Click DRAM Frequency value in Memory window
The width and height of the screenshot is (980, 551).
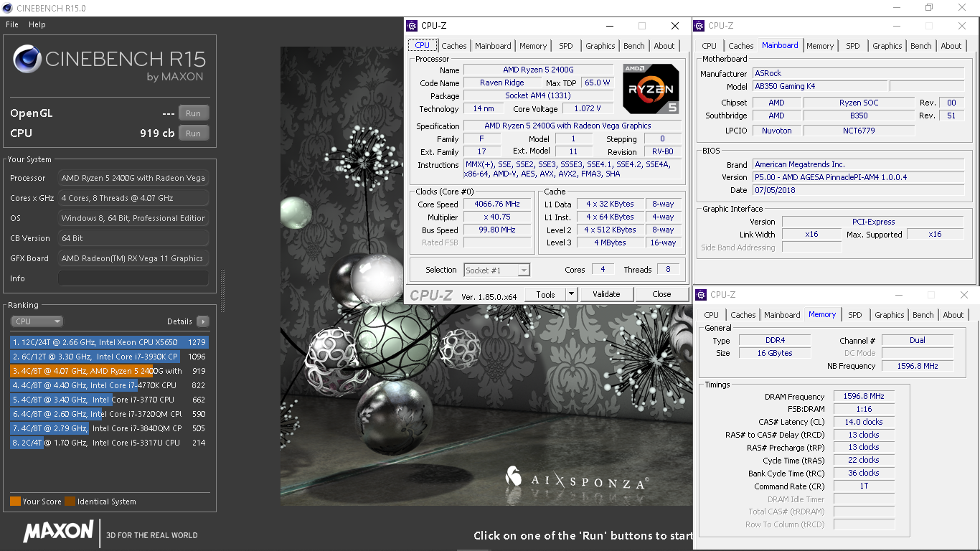click(864, 396)
